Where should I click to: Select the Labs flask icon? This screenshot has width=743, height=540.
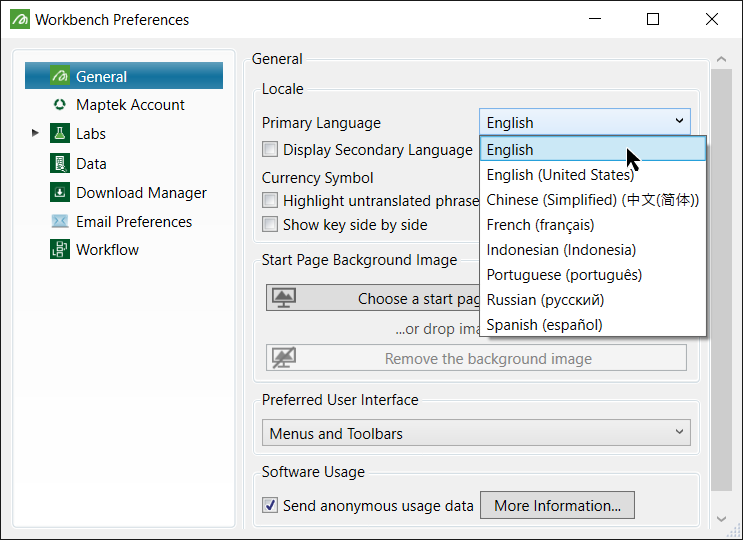pos(60,134)
